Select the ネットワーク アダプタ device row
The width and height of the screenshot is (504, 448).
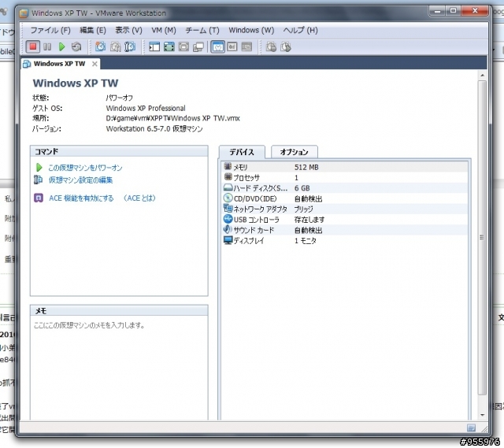click(x=345, y=209)
